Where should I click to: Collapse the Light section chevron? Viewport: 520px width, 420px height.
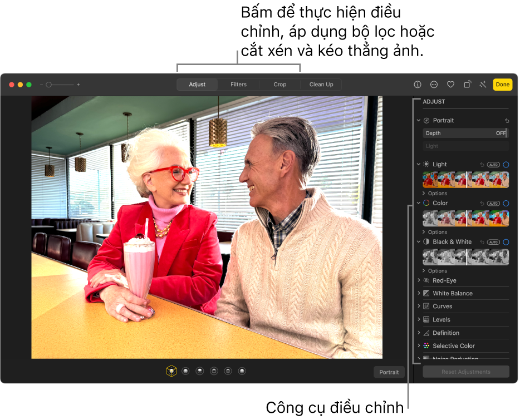click(x=419, y=164)
